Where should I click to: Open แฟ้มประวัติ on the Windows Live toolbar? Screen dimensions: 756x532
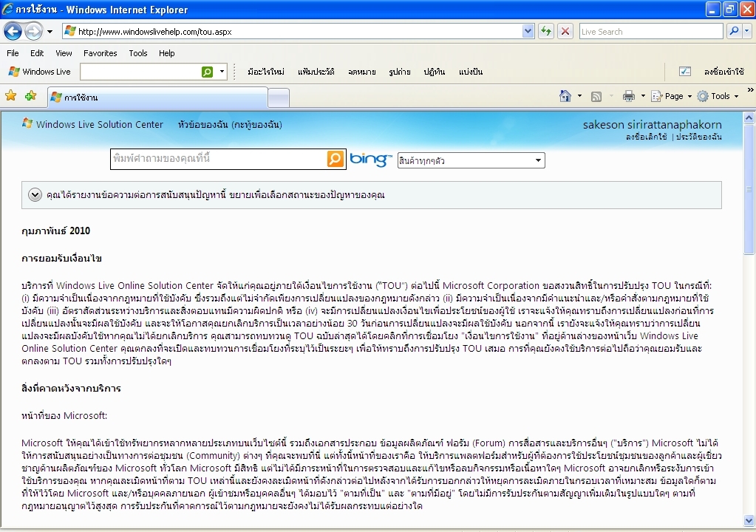click(x=316, y=72)
